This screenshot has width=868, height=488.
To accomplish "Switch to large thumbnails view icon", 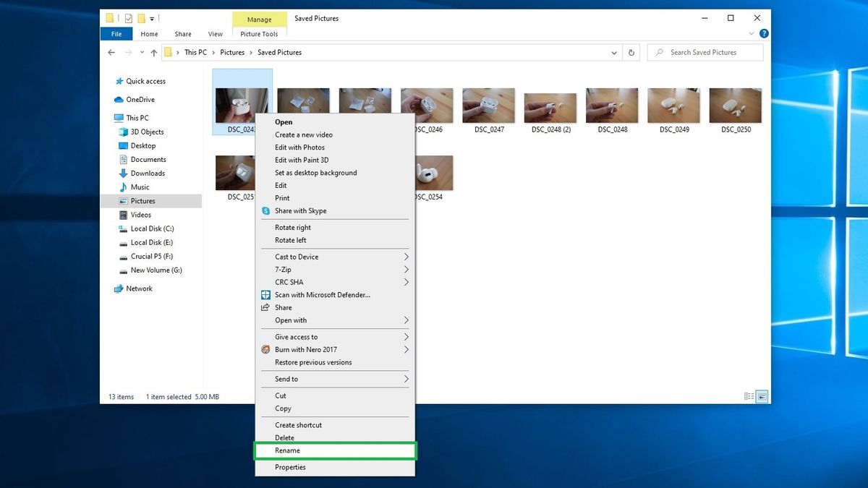I will tap(762, 396).
